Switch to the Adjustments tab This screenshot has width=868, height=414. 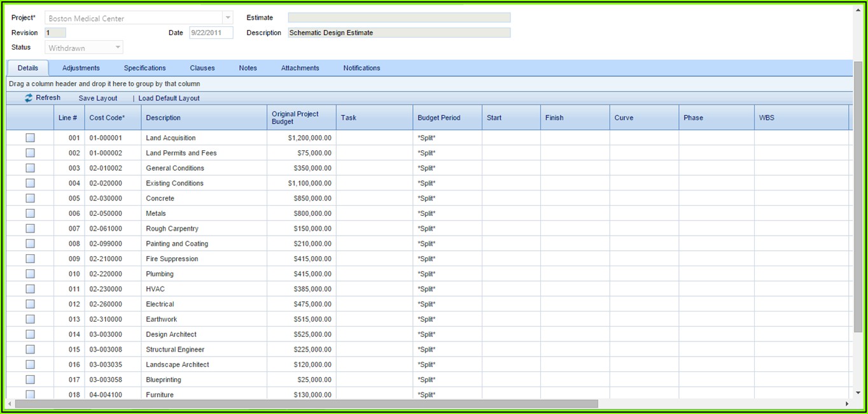point(81,68)
